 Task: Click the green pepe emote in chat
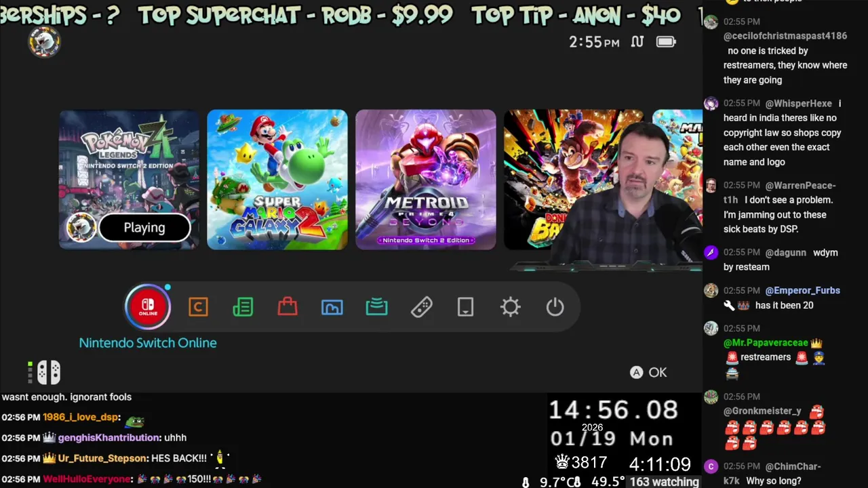[134, 421]
